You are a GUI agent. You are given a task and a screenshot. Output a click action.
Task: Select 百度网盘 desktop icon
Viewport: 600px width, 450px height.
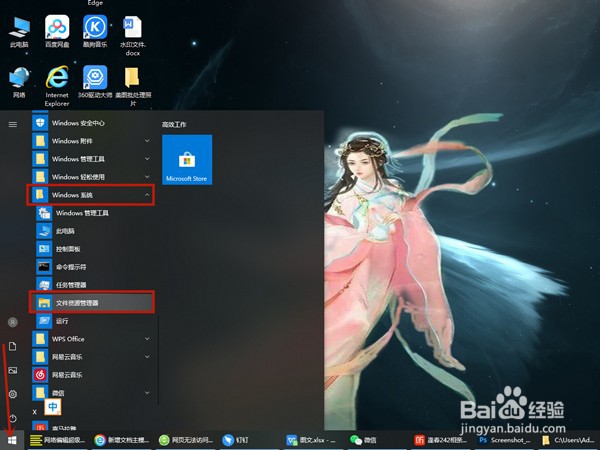click(57, 31)
